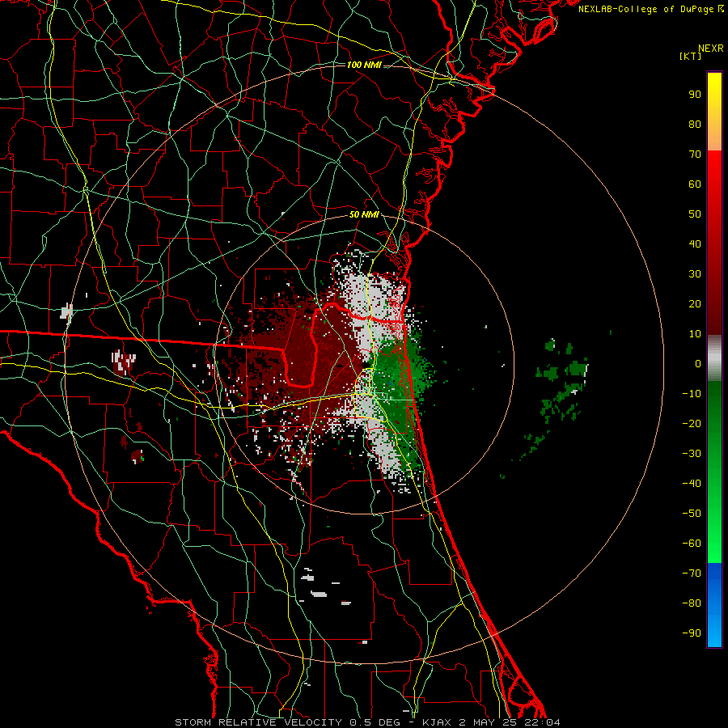Screen dimensions: 728x728
Task: Click the 60 value on the velocity scale
Action: [x=695, y=184]
